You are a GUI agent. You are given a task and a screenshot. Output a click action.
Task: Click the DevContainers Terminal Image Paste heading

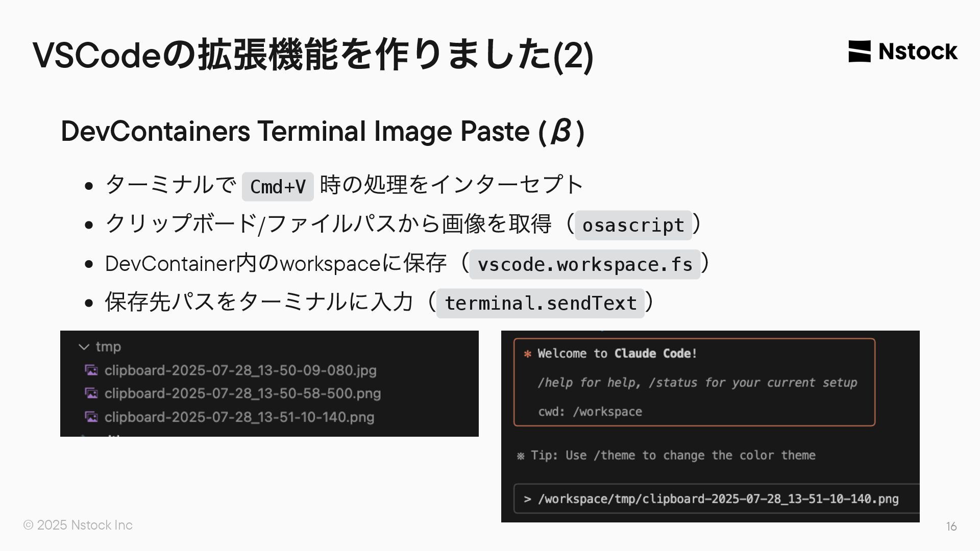(323, 132)
